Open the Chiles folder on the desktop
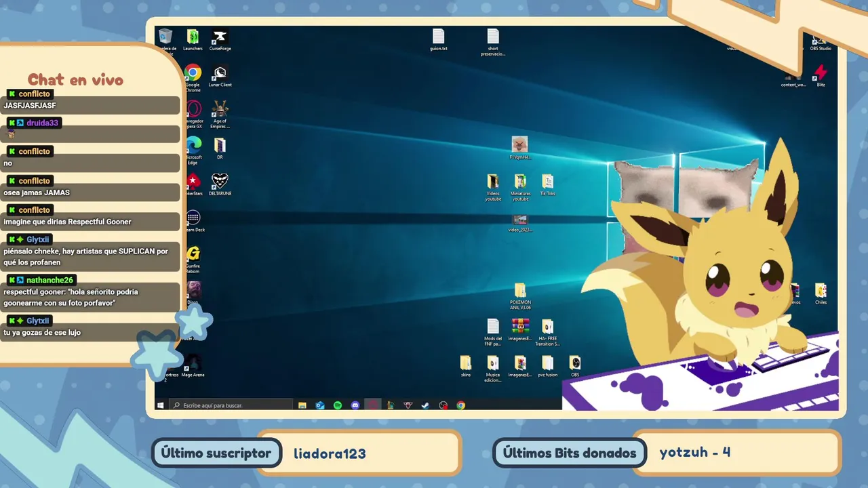The image size is (868, 488). click(821, 293)
